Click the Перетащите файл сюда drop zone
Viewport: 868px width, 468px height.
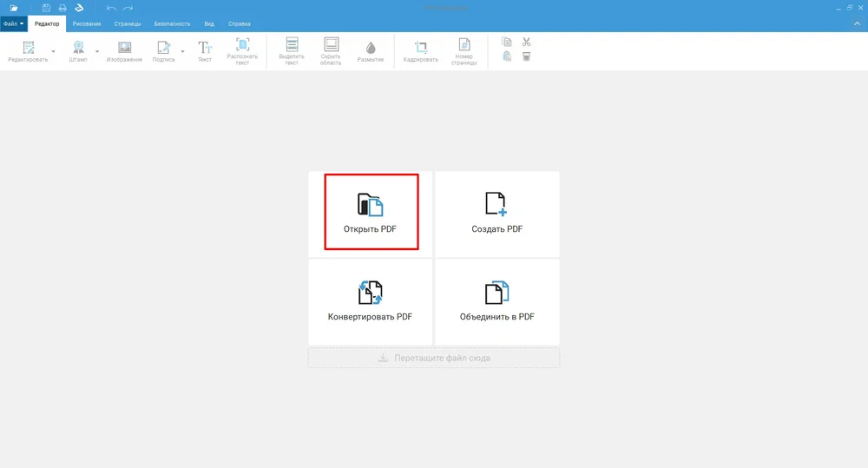click(434, 358)
